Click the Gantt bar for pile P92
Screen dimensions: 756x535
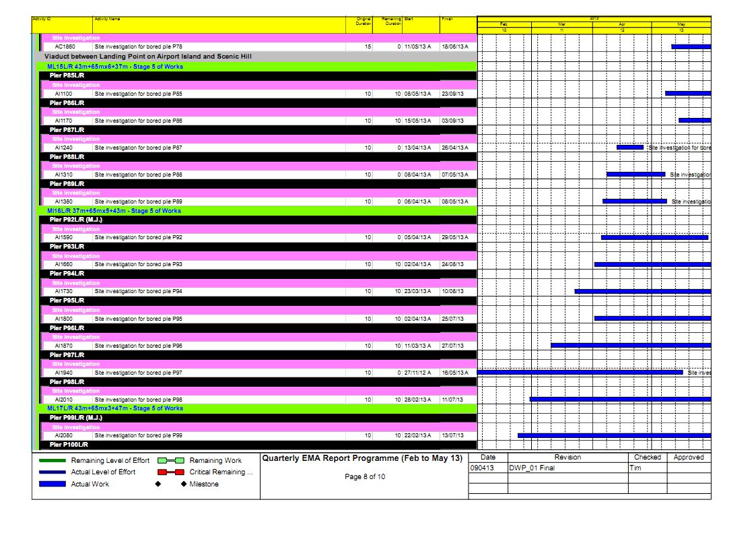tap(654, 237)
